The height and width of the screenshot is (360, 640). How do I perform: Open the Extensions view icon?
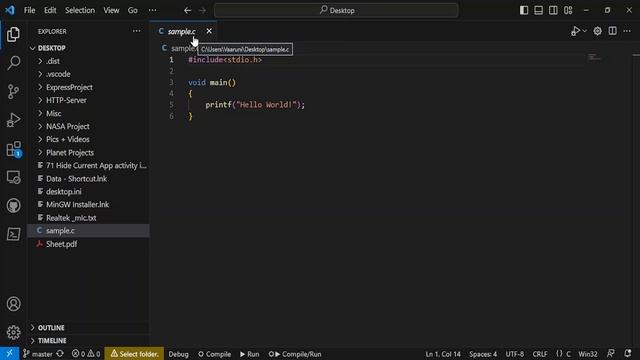tap(13, 149)
